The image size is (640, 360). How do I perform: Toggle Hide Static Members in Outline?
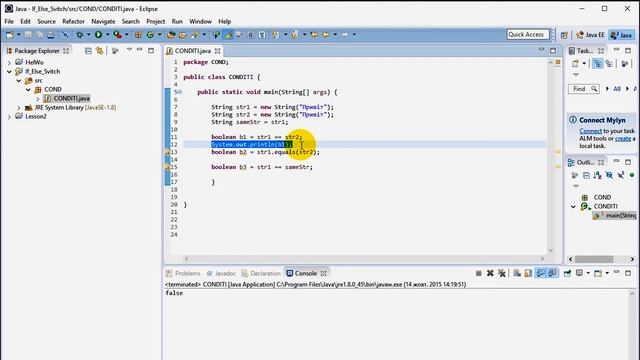click(620, 175)
